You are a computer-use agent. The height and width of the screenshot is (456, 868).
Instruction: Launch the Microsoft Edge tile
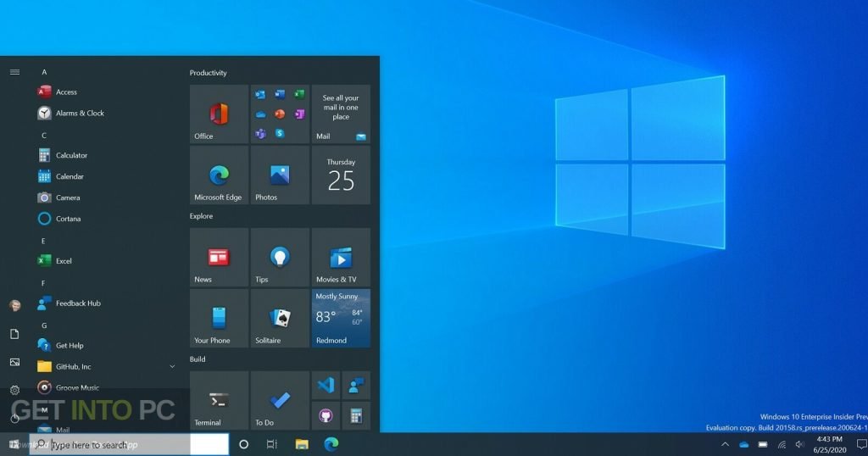(220, 175)
